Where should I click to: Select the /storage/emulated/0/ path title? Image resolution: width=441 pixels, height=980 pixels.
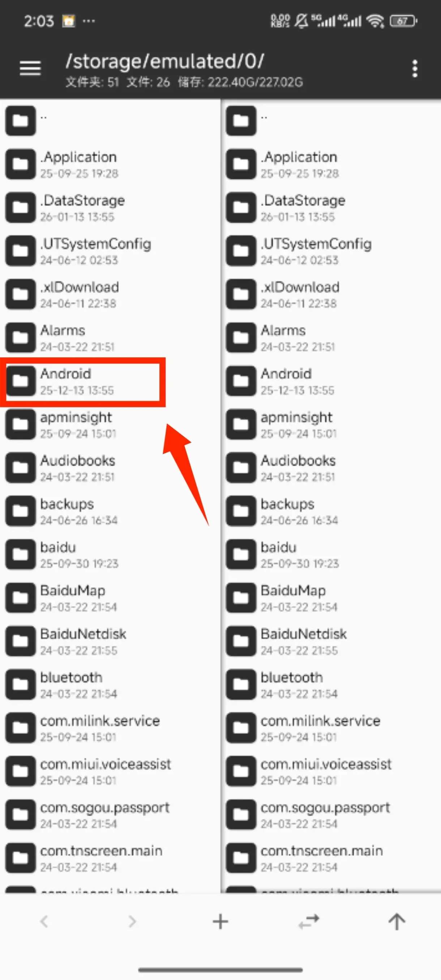(x=165, y=61)
